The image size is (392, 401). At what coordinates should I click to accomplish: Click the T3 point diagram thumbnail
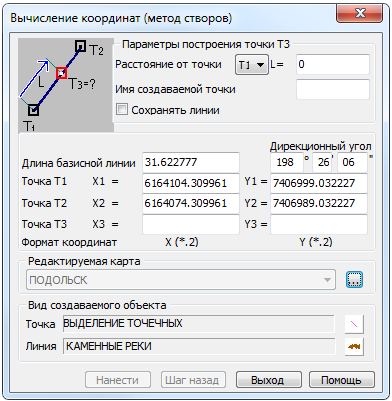click(x=66, y=85)
